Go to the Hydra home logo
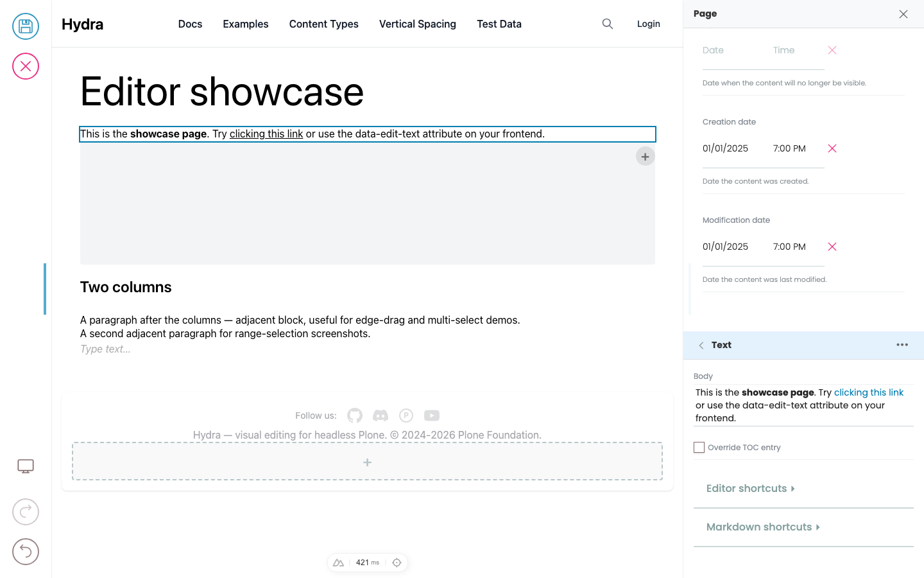Image resolution: width=924 pixels, height=578 pixels. point(82,24)
